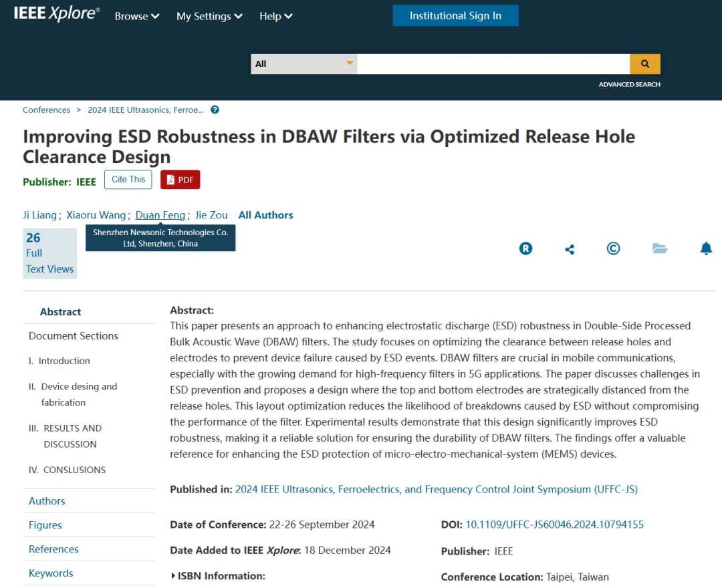Open the DOI link 10.1109/UFFC-JS60046.2024.10794155
Viewport: 722px width, 588px height.
tap(554, 525)
